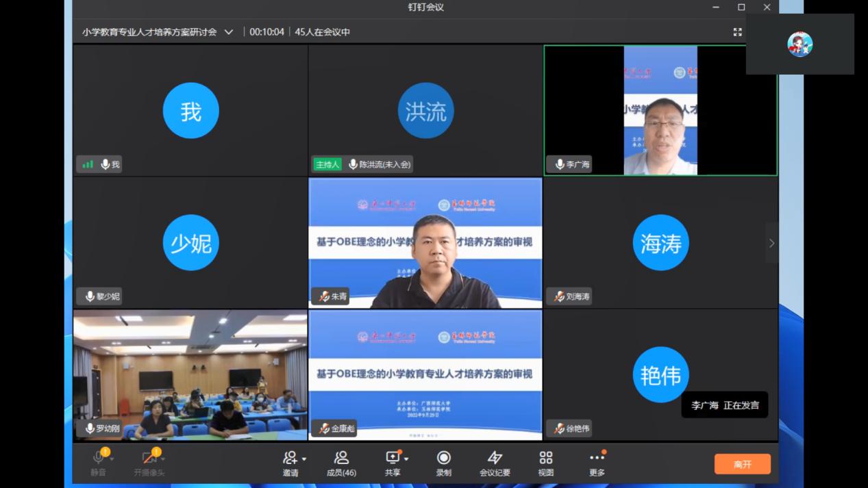Screen dimensions: 868x488
Task: Show next page of participants with right arrow
Action: click(771, 243)
